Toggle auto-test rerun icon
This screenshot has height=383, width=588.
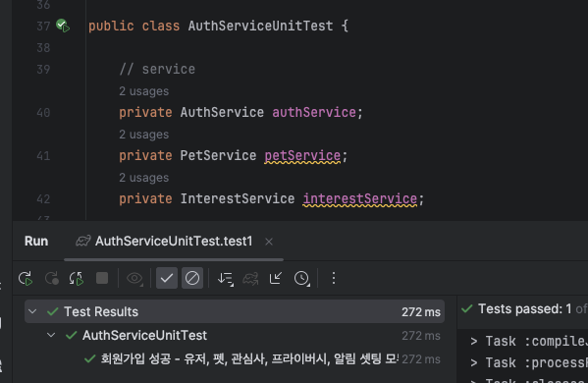pyautogui.click(x=77, y=278)
